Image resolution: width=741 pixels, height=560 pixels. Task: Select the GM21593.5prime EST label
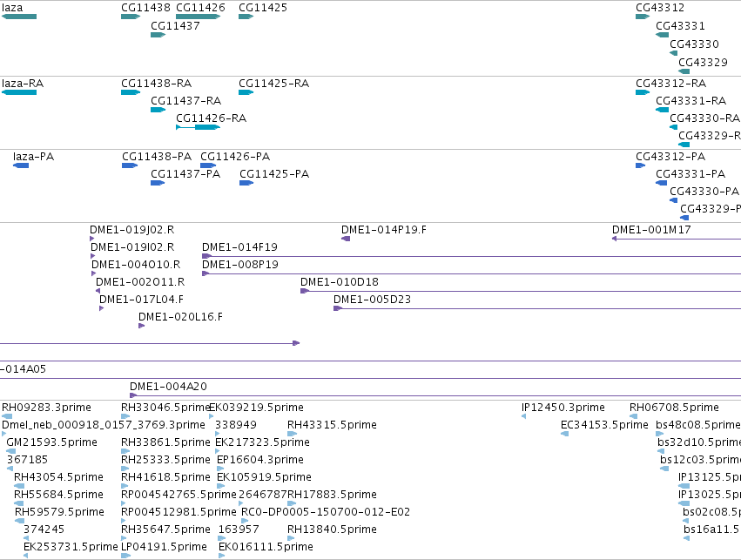click(x=51, y=442)
